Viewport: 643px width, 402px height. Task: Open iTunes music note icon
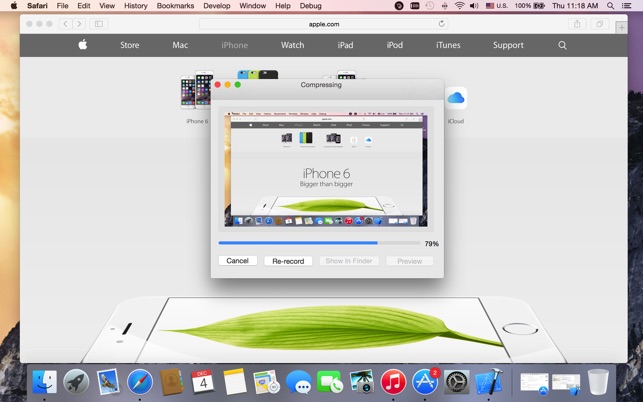pos(393,382)
